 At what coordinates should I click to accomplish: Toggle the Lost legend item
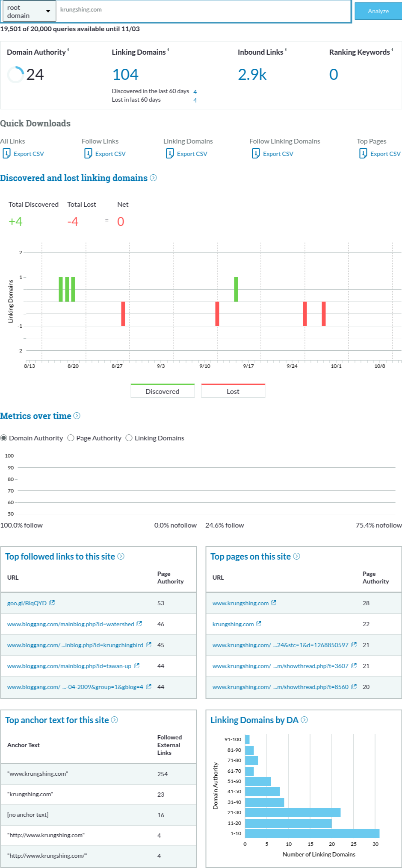click(x=233, y=391)
